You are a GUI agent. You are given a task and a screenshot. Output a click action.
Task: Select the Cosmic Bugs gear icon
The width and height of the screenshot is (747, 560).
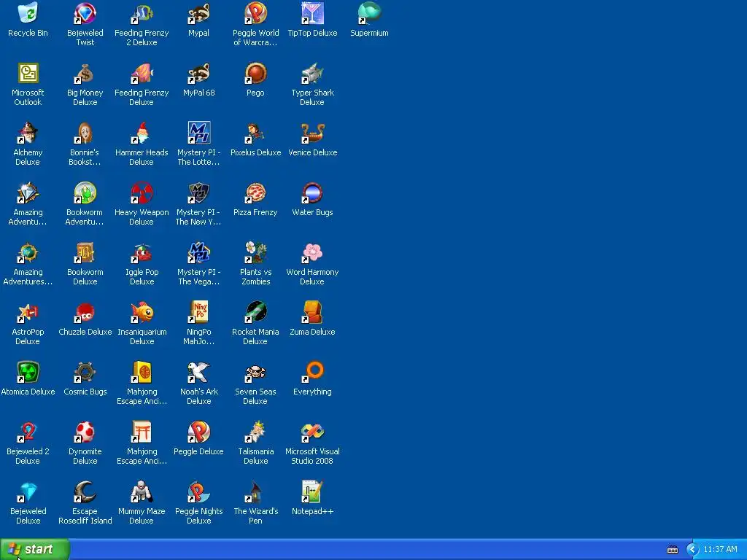(85, 372)
